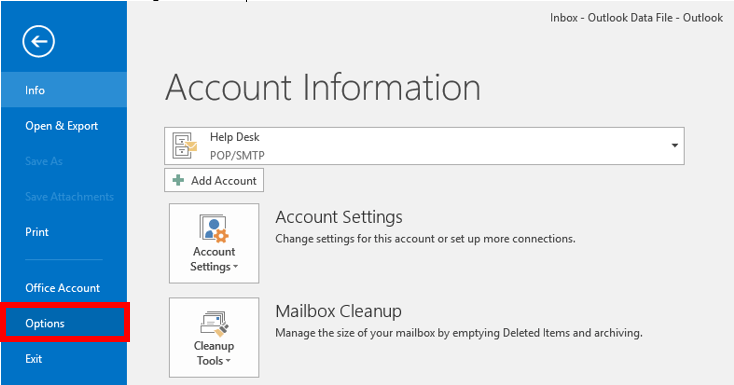This screenshot has width=734, height=385.
Task: Select the Info menu item
Action: (x=64, y=90)
